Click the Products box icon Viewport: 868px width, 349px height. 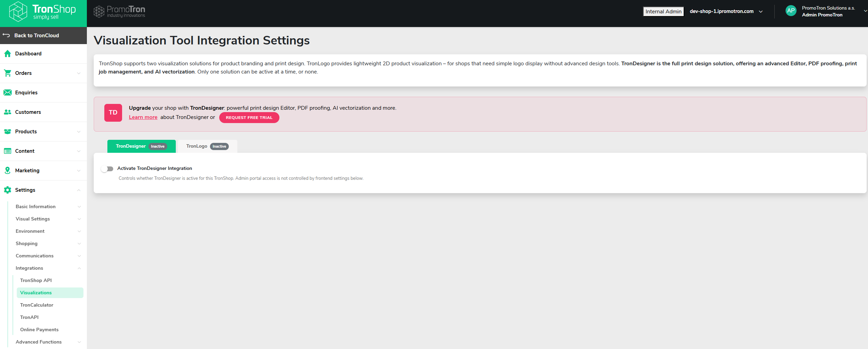[8, 131]
